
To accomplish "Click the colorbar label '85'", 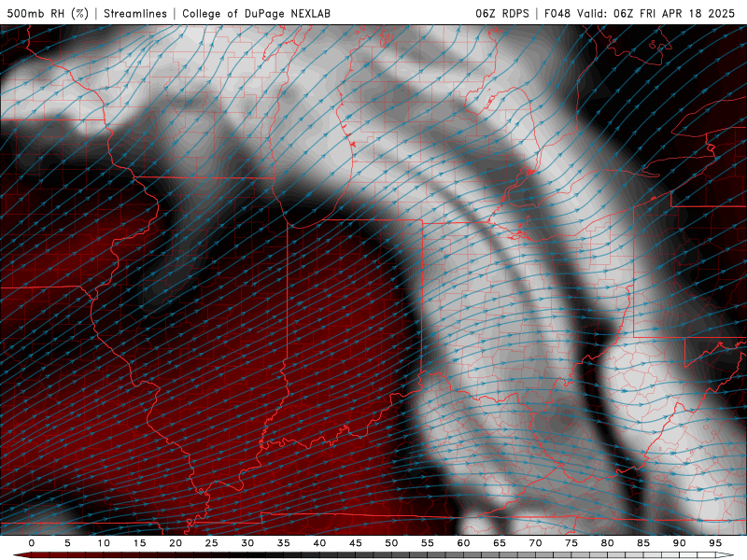I will click(x=643, y=543).
